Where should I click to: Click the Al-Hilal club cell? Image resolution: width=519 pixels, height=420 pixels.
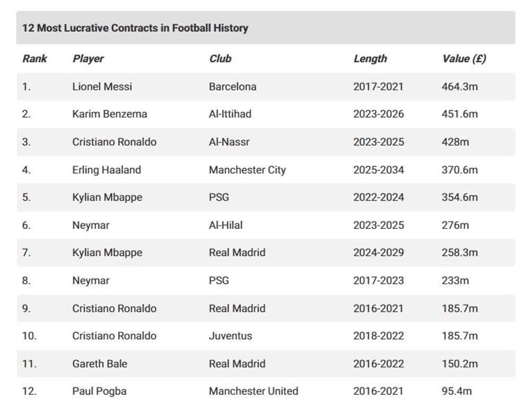pos(226,225)
